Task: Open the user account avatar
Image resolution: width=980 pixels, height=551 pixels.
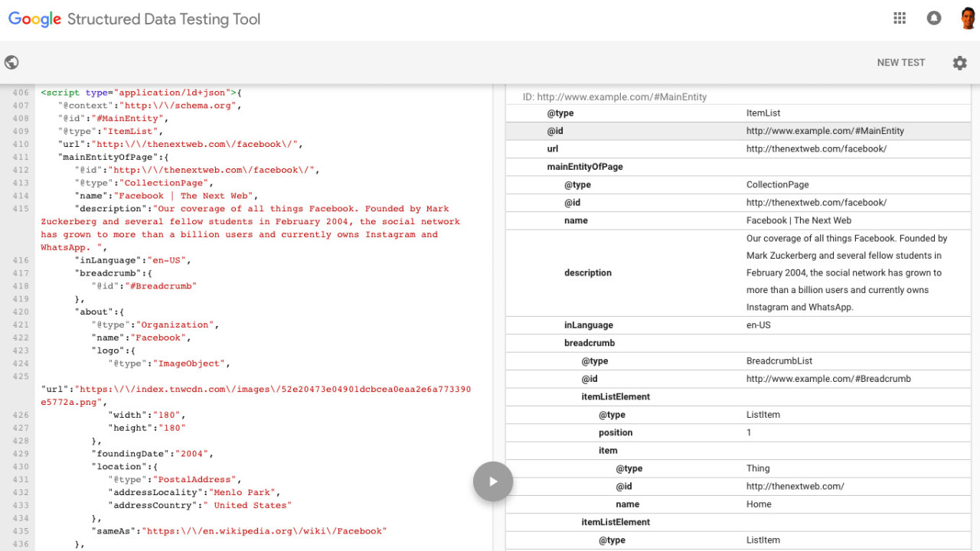Action: tap(968, 18)
